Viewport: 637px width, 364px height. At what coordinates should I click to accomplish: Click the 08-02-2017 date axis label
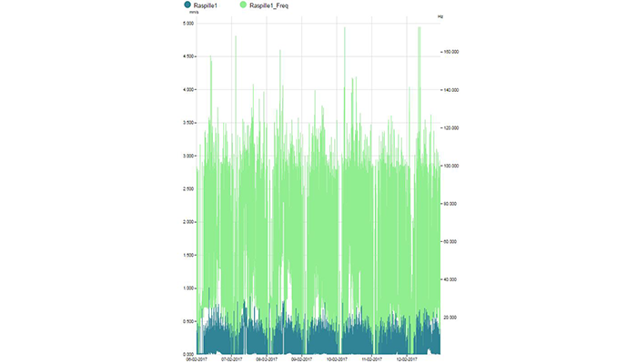(x=267, y=359)
